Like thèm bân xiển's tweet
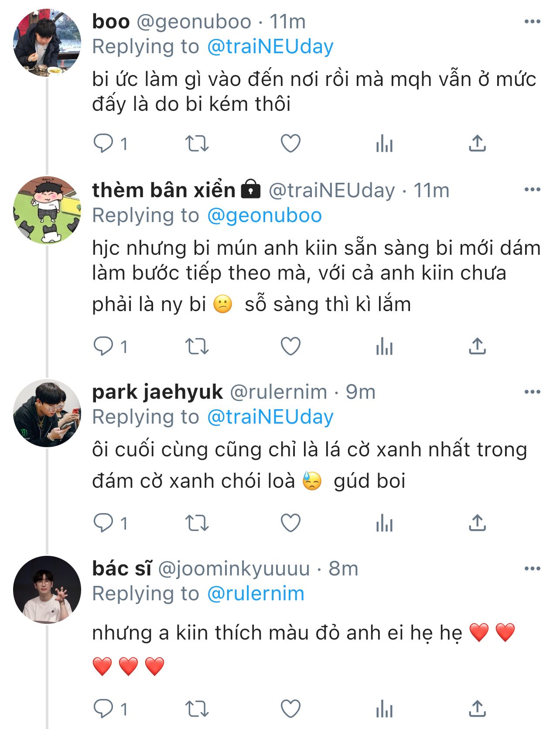This screenshot has width=560, height=729. click(290, 346)
